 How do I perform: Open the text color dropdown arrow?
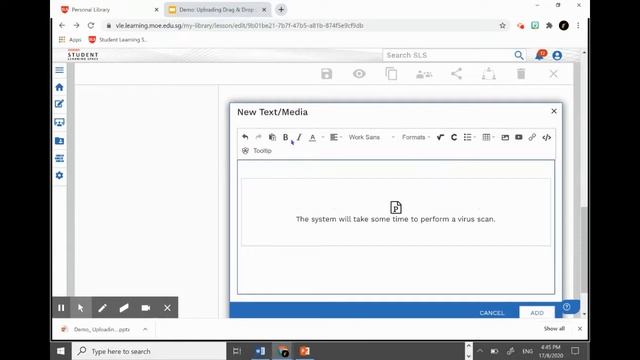(x=322, y=137)
